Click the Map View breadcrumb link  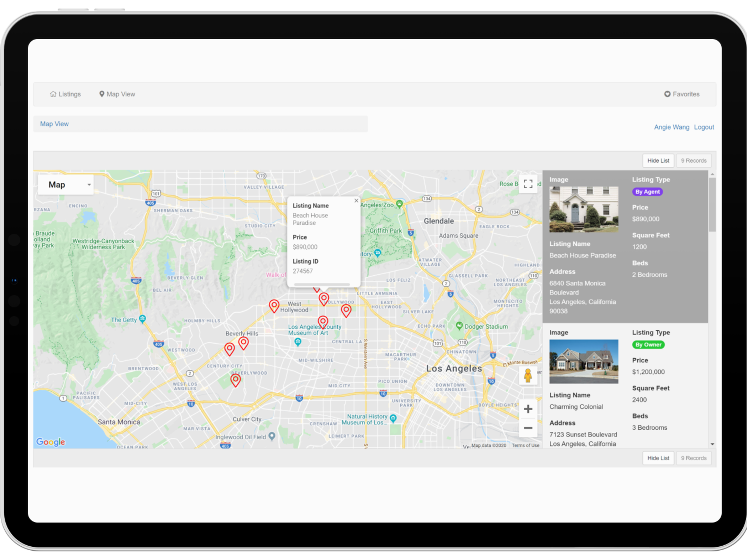(54, 124)
